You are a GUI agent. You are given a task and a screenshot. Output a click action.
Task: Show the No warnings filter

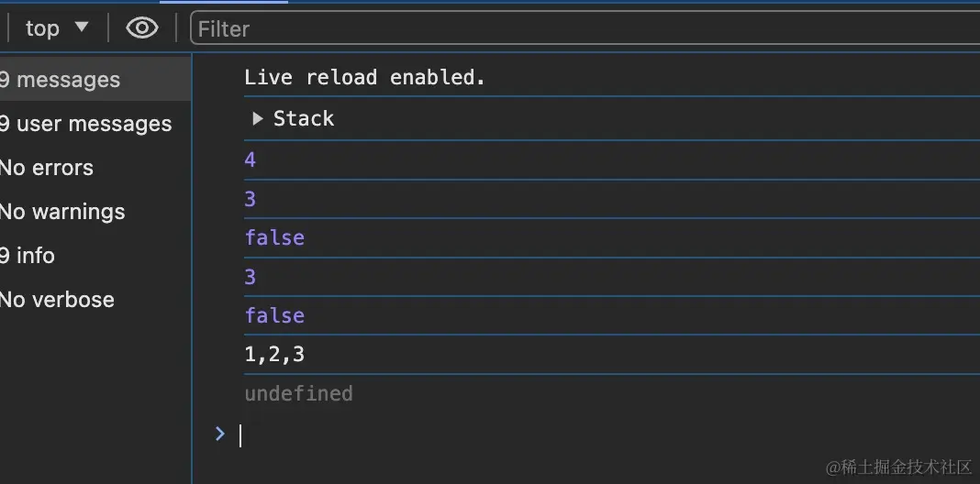click(x=62, y=212)
